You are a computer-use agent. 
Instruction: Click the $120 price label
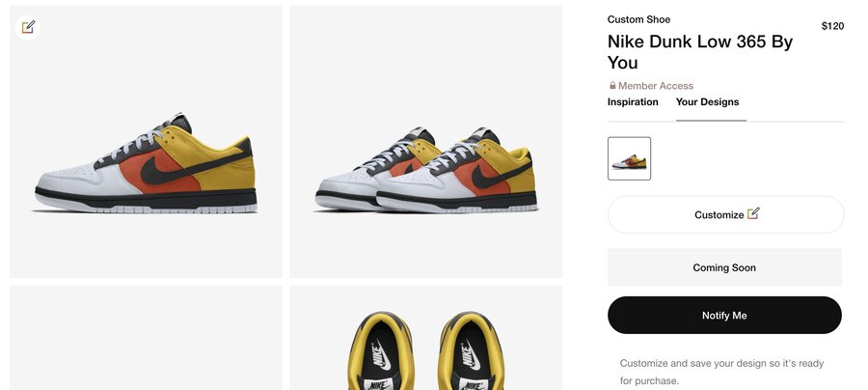click(x=832, y=26)
